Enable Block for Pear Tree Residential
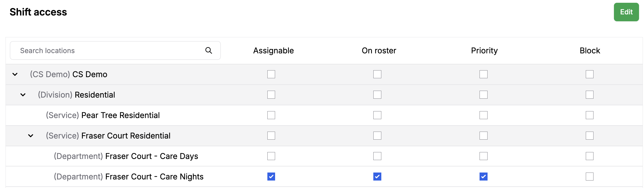Screen dimensions: 644x188 pos(590,115)
